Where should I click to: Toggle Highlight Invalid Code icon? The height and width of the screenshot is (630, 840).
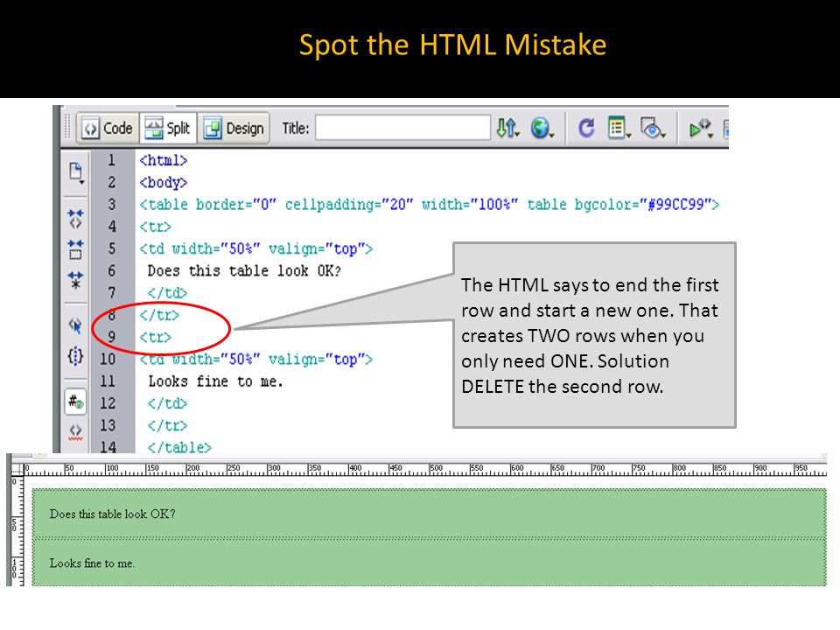tap(75, 431)
